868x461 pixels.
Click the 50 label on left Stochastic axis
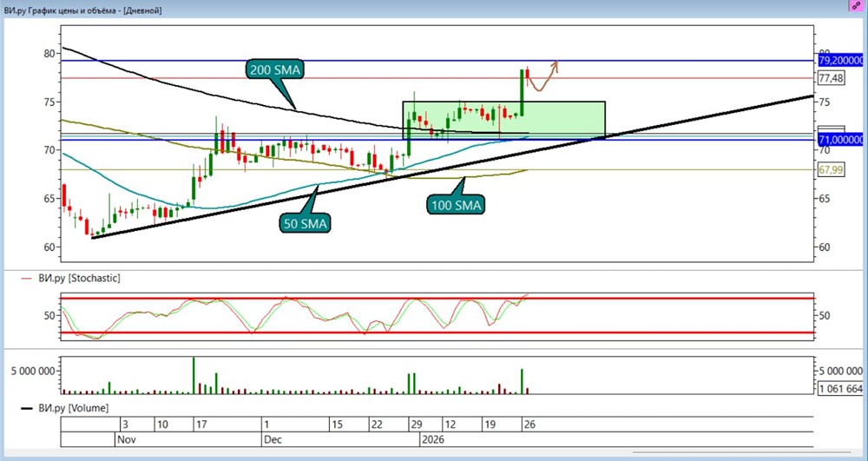(49, 315)
